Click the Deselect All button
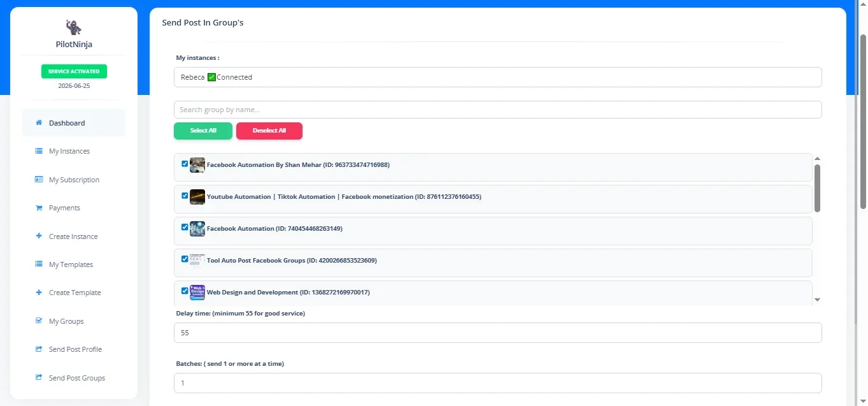Image resolution: width=868 pixels, height=406 pixels. coord(269,131)
